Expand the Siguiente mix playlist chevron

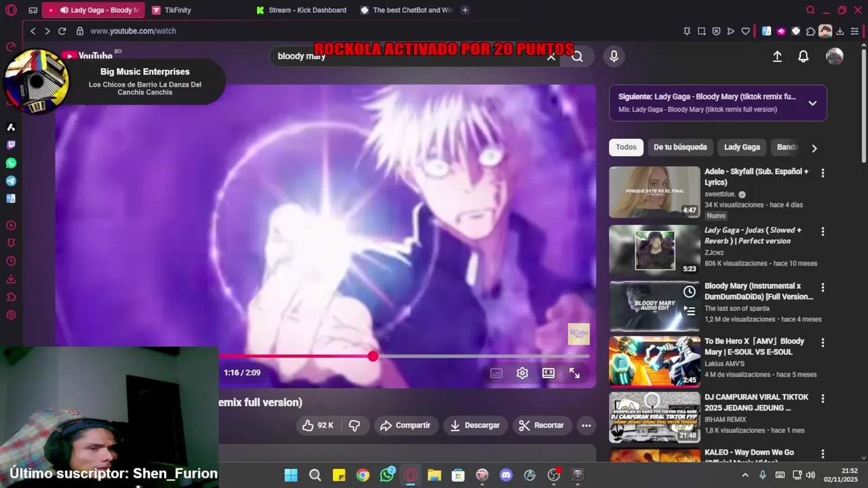click(x=812, y=103)
